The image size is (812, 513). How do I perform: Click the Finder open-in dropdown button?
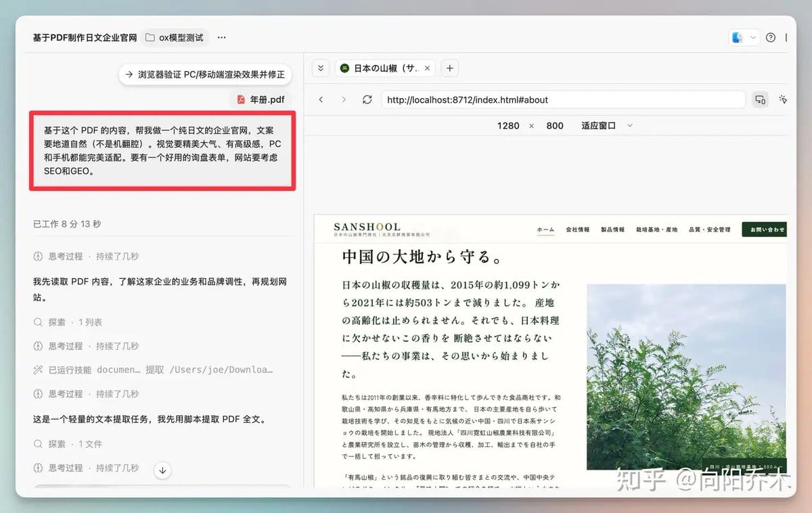(x=744, y=38)
